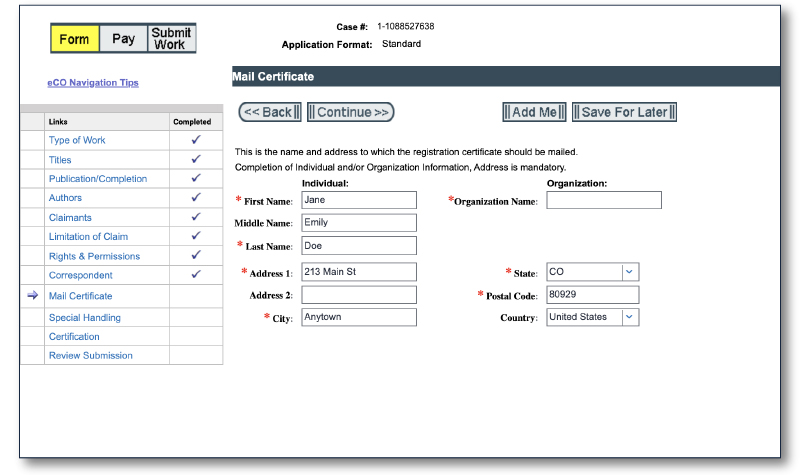Go to Type of Work link

77,141
